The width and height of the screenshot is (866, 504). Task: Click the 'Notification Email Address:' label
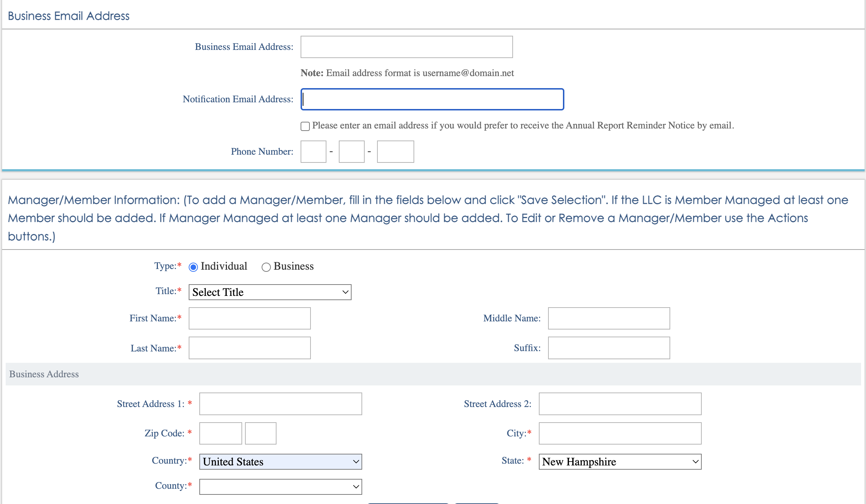(238, 99)
